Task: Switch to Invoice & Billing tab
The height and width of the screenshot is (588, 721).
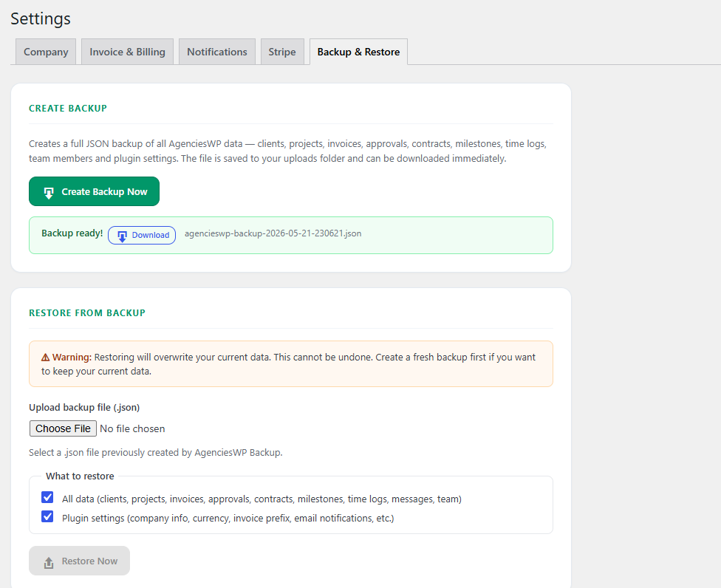Action: coord(127,52)
